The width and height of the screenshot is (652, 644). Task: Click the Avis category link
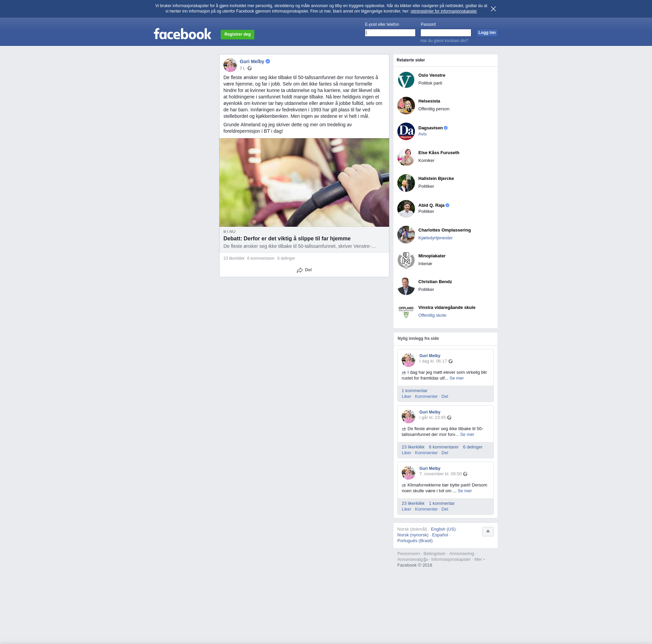pyautogui.click(x=422, y=134)
